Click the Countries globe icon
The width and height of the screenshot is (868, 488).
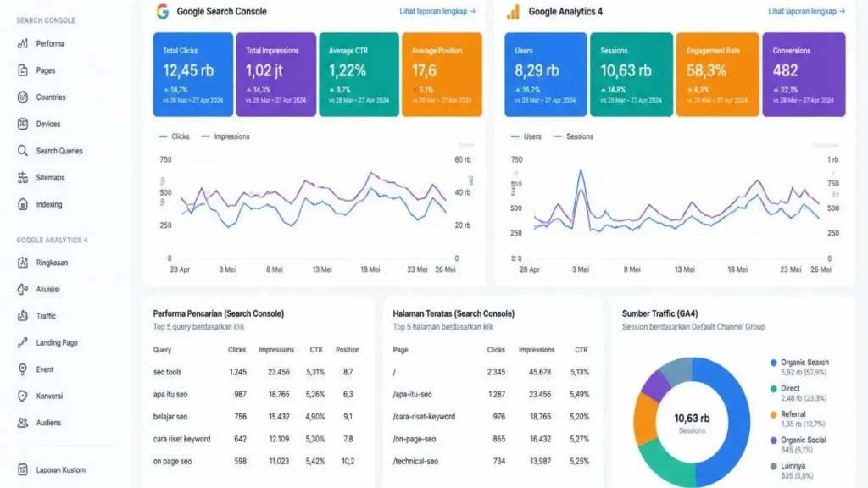click(23, 97)
